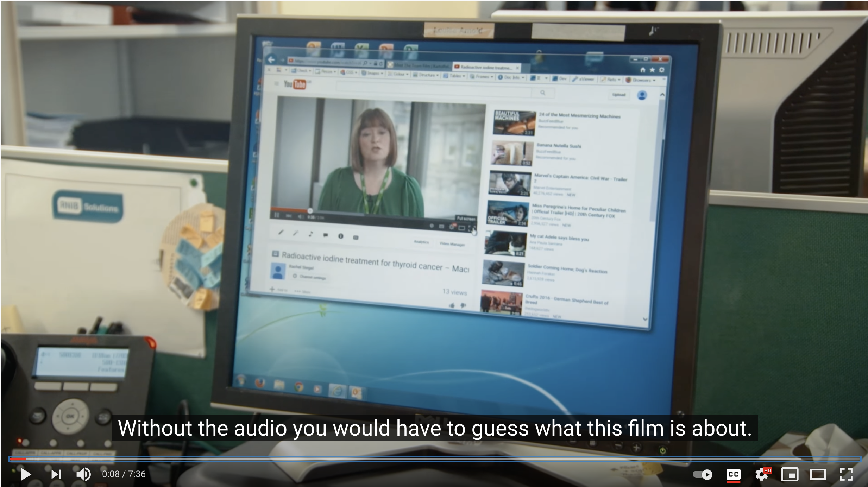Open the Tables dropdown in the filmed browser toolbar
Image resolution: width=868 pixels, height=487 pixels.
tap(454, 76)
